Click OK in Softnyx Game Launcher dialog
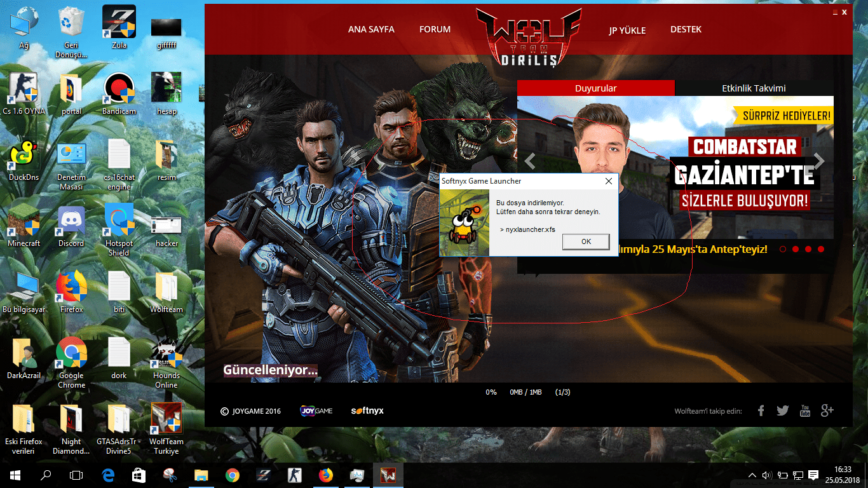Image resolution: width=868 pixels, height=488 pixels. tap(586, 241)
